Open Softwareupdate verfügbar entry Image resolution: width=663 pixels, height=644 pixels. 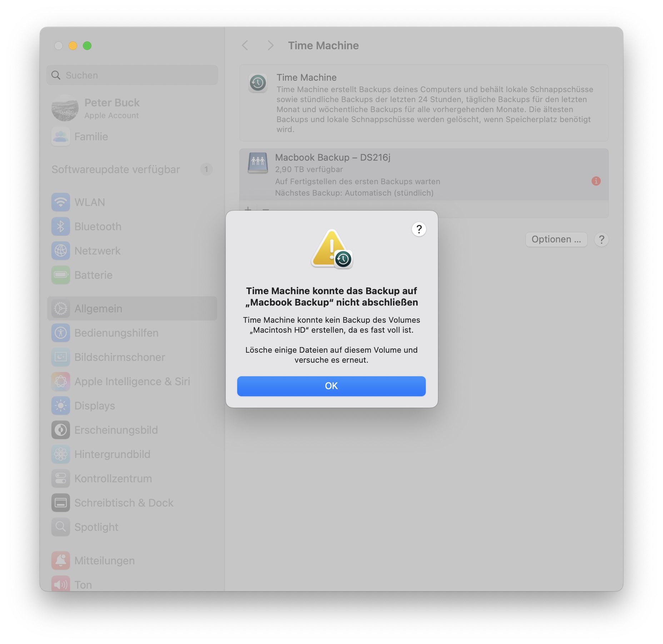132,169
